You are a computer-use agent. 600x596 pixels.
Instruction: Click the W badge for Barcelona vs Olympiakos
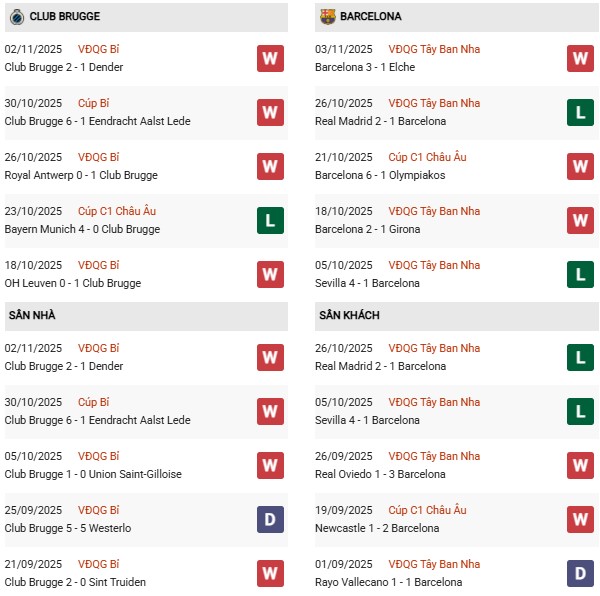580,166
